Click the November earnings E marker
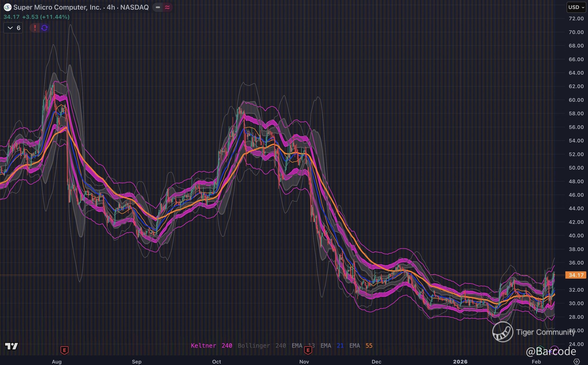 [x=308, y=350]
